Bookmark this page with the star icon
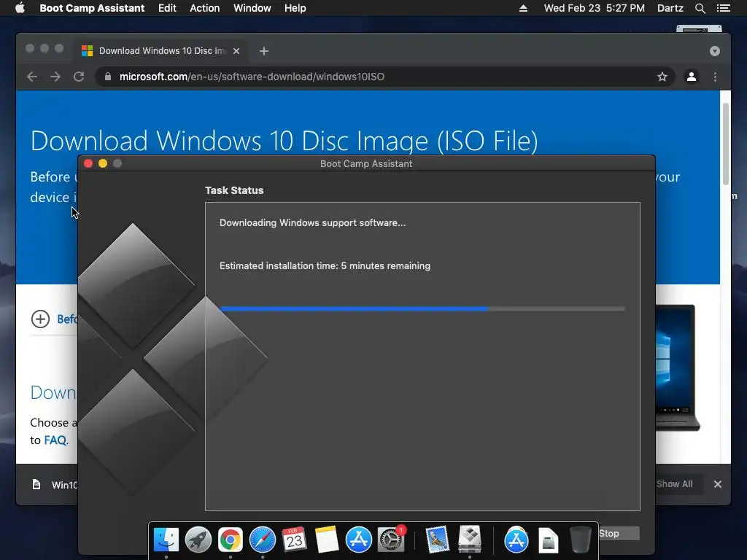747x560 pixels. tap(662, 77)
